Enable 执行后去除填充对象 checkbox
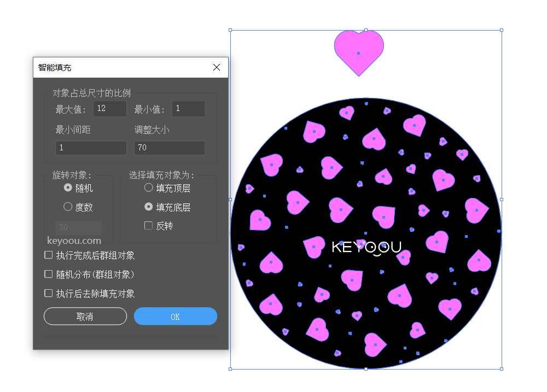The width and height of the screenshot is (547, 392). 49,293
